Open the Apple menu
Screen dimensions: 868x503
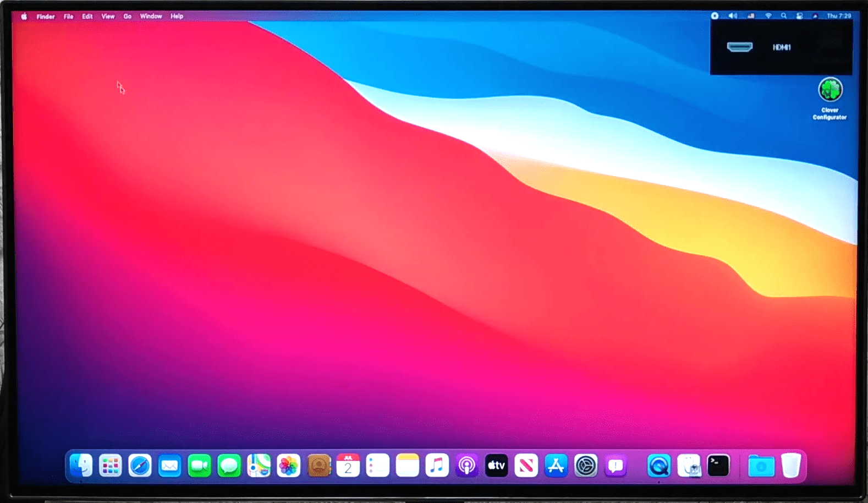[24, 17]
